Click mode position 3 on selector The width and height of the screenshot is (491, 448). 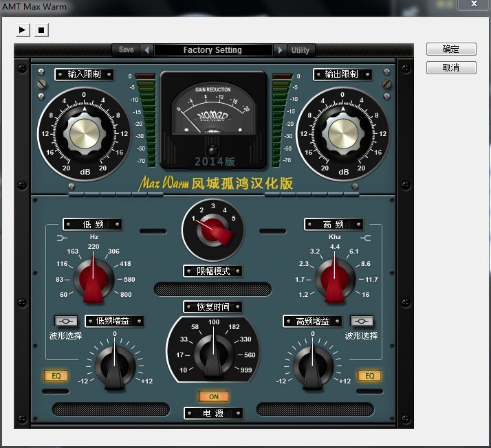(213, 206)
